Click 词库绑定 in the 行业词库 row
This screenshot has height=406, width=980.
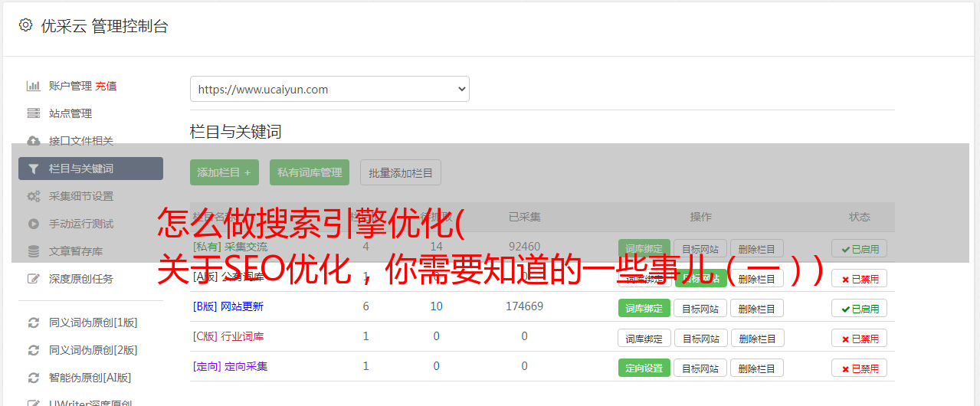(644, 338)
